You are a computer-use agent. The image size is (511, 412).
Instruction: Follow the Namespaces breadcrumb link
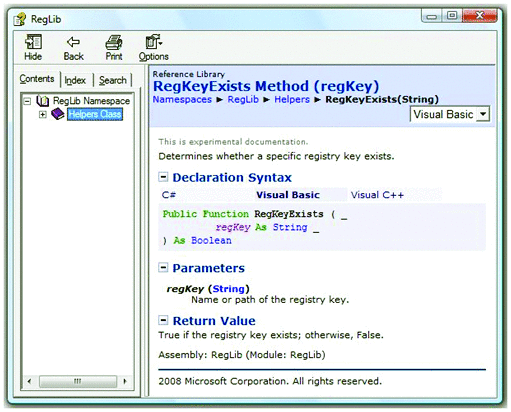click(x=182, y=99)
